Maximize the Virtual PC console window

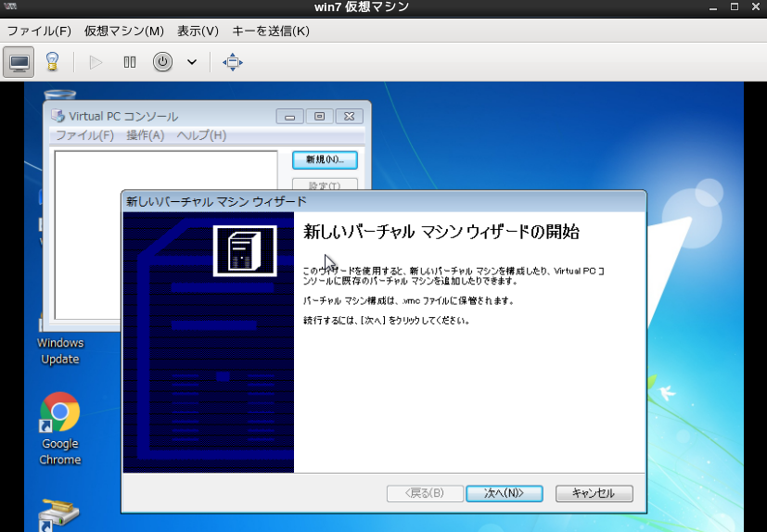tap(319, 117)
